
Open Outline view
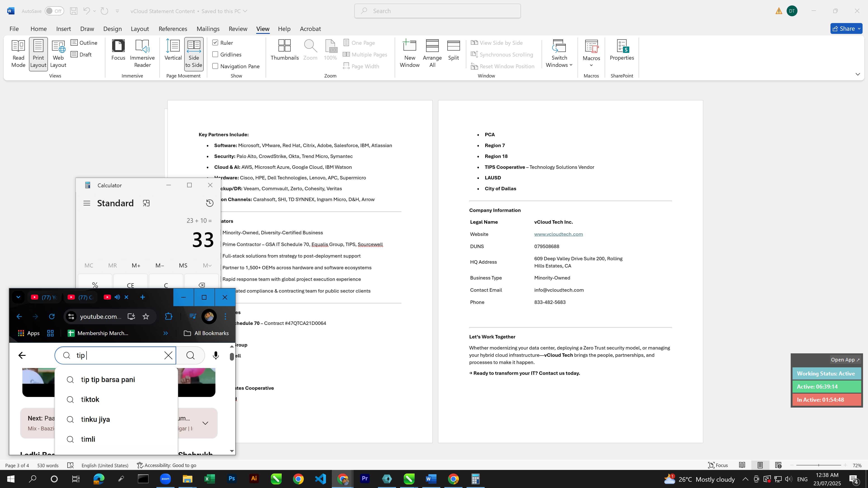[x=84, y=43]
